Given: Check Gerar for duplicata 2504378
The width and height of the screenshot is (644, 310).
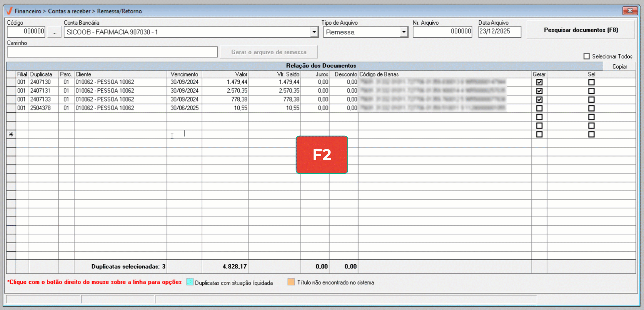Looking at the screenshot, I should click(539, 108).
